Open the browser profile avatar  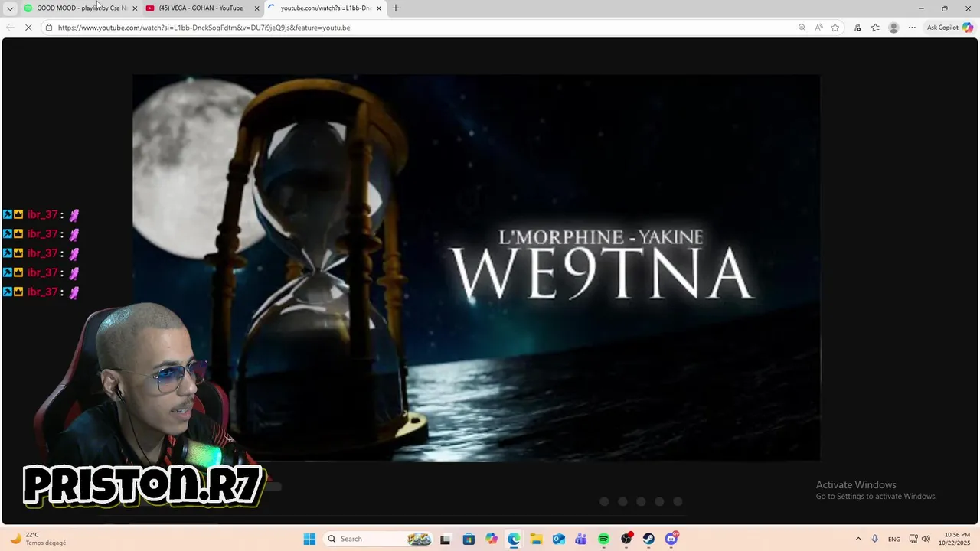[x=893, y=28]
